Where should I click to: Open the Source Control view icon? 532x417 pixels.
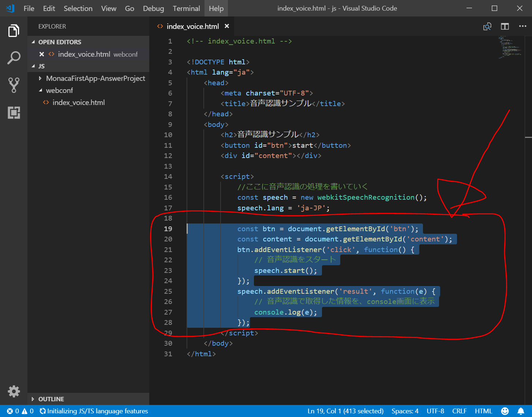point(14,85)
